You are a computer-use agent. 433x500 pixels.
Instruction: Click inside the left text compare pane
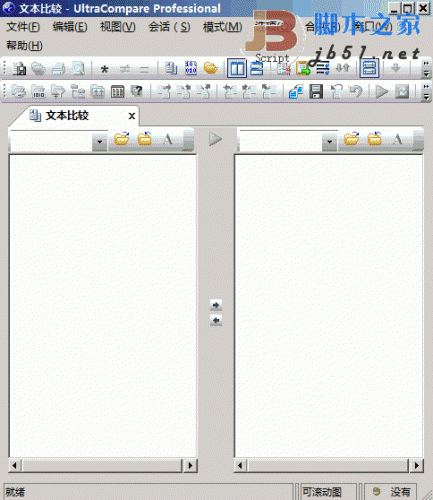pyautogui.click(x=103, y=305)
